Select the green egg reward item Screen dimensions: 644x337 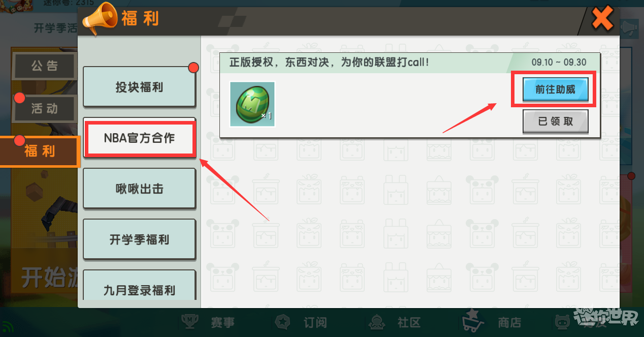click(x=252, y=104)
